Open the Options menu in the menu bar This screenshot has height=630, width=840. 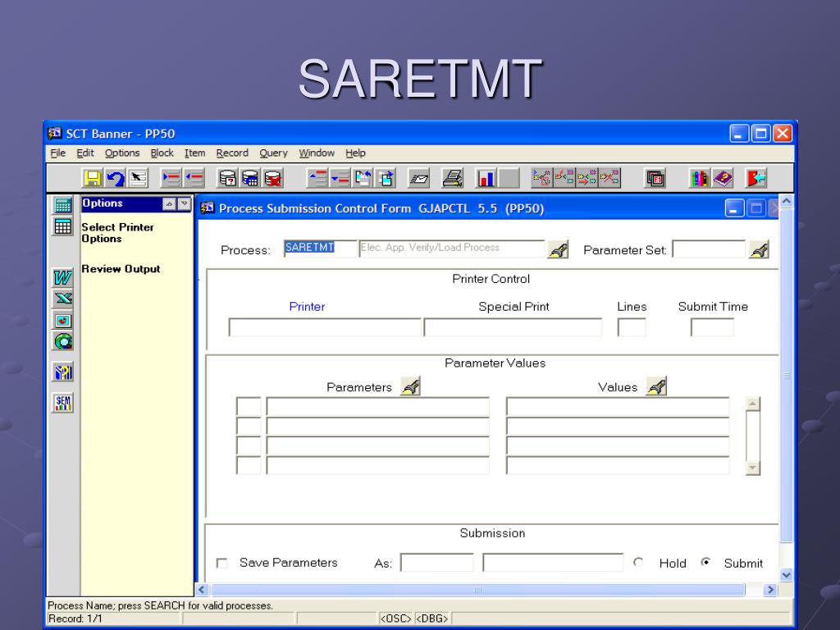click(x=122, y=153)
